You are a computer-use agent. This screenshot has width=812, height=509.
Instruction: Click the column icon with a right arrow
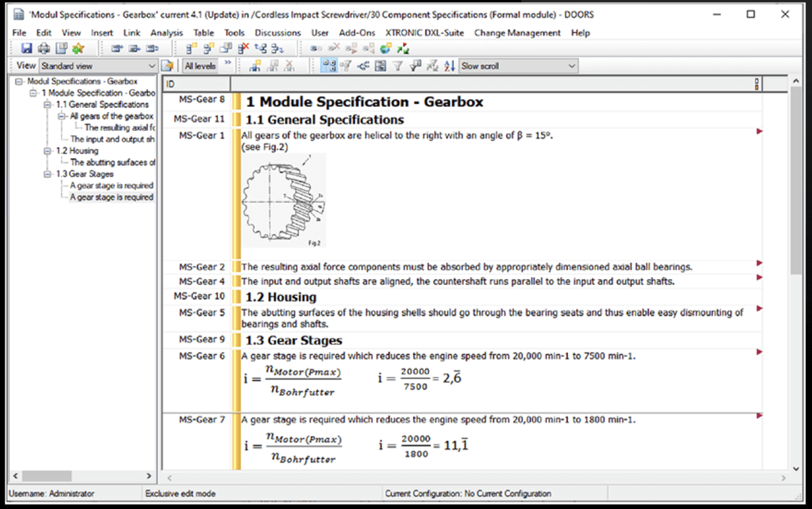click(134, 49)
